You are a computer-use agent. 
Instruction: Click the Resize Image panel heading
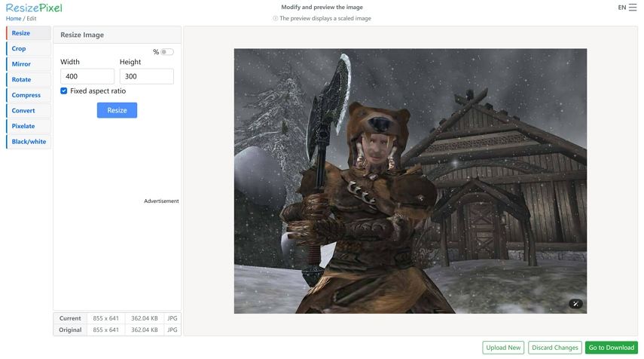pos(82,35)
